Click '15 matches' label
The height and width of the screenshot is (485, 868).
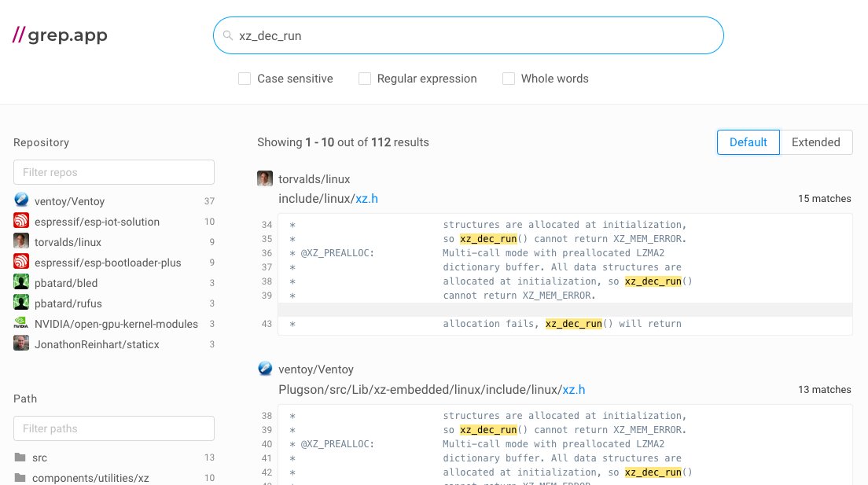click(824, 199)
